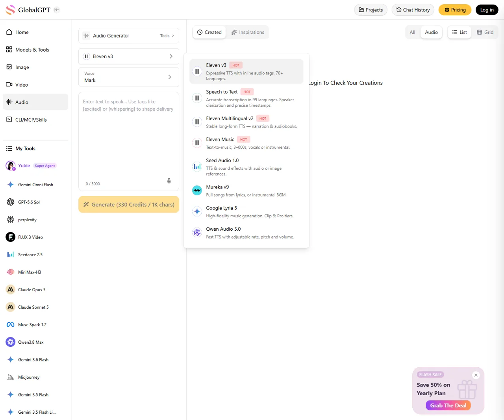
Task: Click the Audio Generator waveform icon
Action: tap(86, 36)
